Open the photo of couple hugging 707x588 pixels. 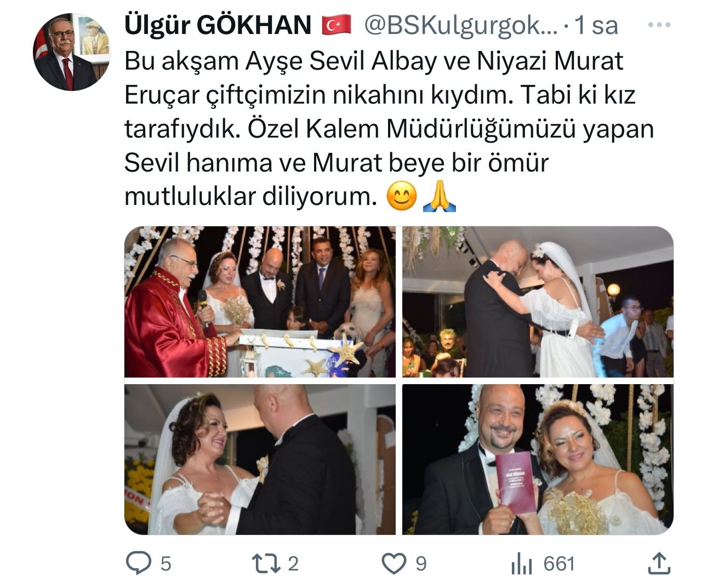pyautogui.click(x=538, y=302)
